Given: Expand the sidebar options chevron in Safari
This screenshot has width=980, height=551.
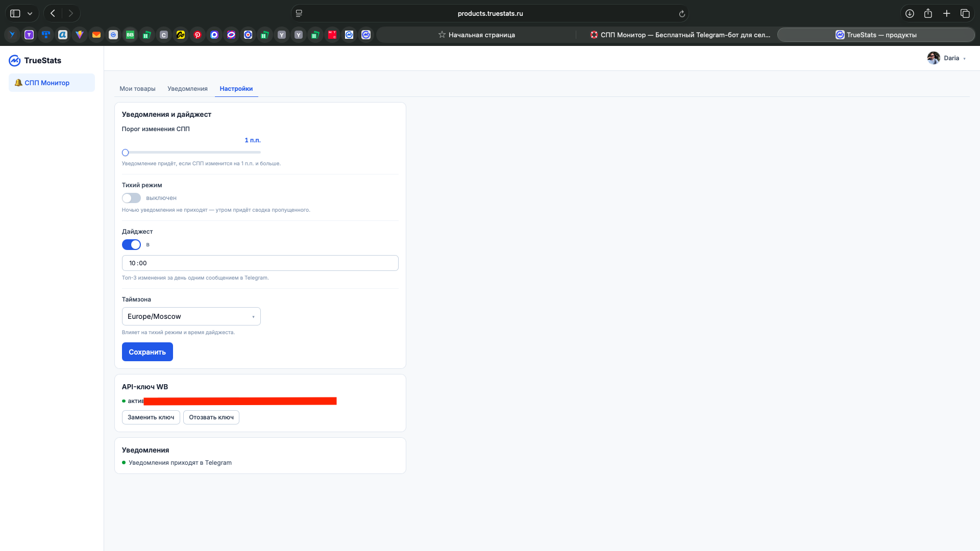Looking at the screenshot, I should tap(30, 14).
